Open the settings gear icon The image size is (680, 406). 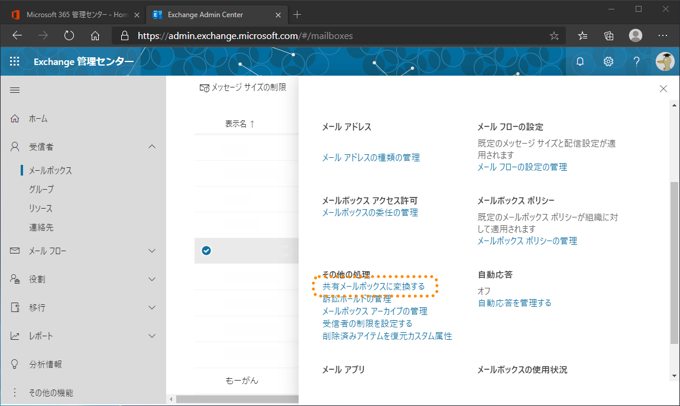pyautogui.click(x=608, y=62)
